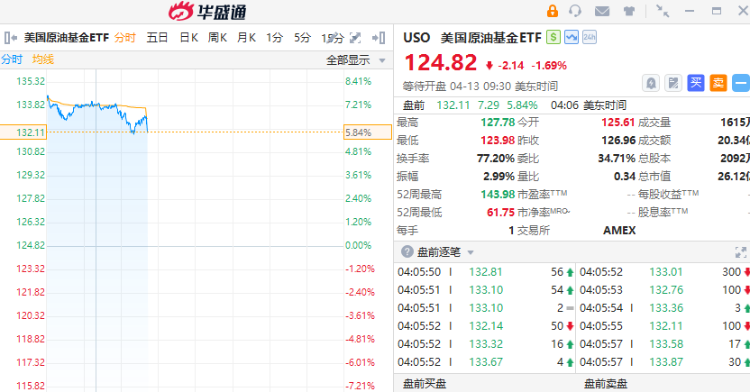
Task: Open the messages envelope icon
Action: [602, 11]
